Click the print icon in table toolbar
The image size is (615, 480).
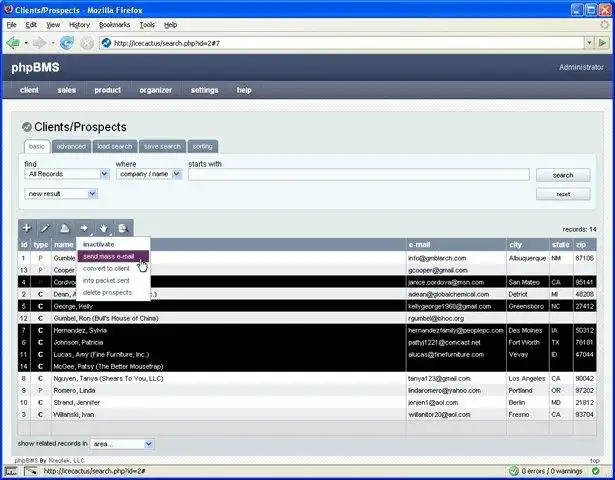coord(65,228)
